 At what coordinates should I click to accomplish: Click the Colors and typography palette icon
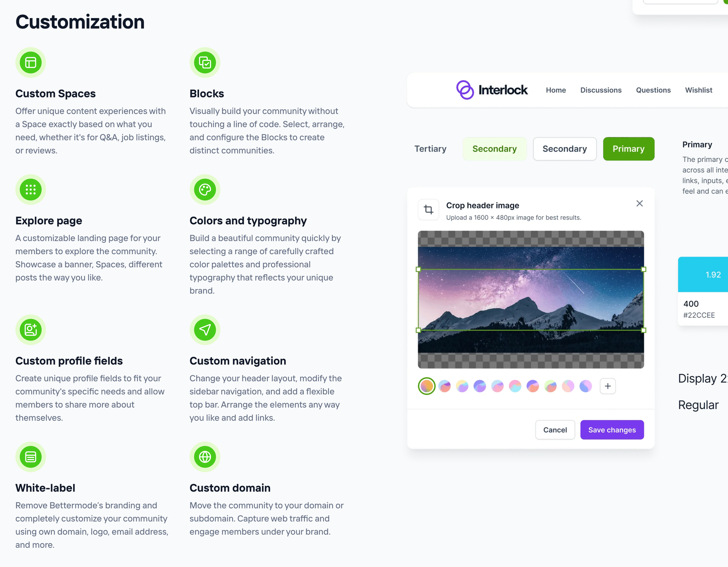click(x=205, y=189)
